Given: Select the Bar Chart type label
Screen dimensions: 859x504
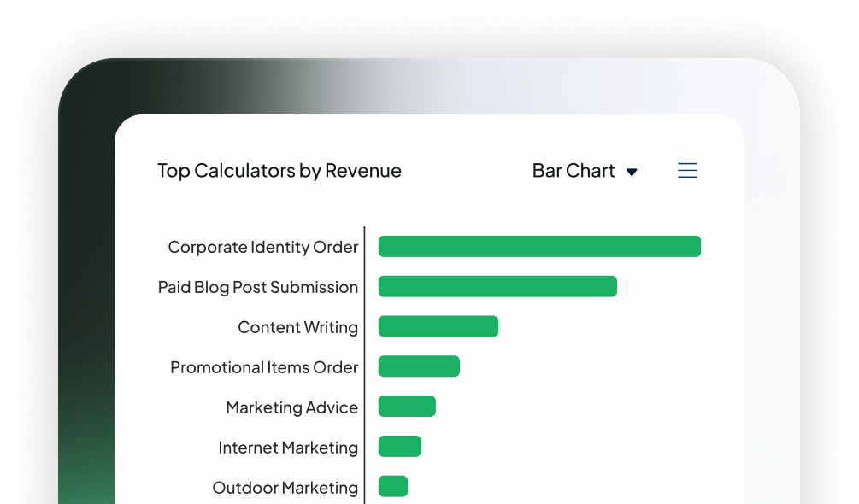Looking at the screenshot, I should (574, 171).
